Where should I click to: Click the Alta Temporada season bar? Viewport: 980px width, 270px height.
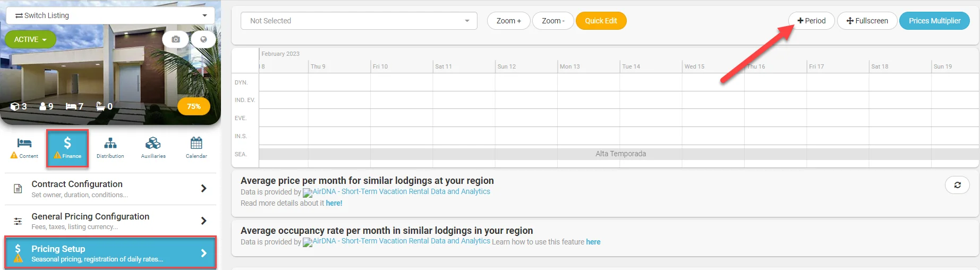pyautogui.click(x=620, y=154)
